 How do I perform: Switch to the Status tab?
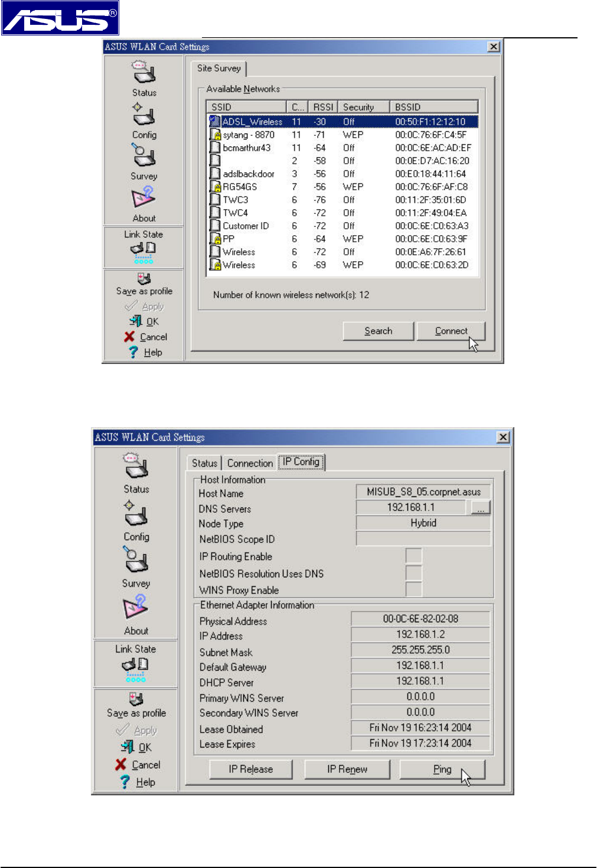pyautogui.click(x=204, y=463)
